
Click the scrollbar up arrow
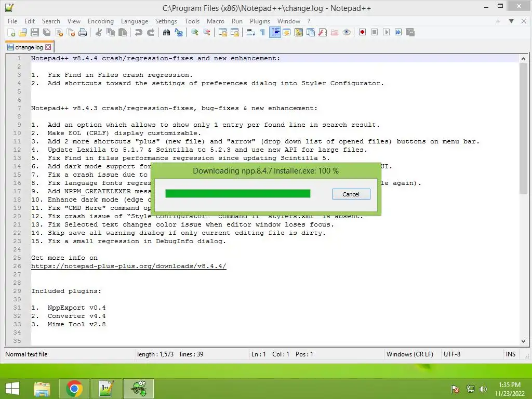coord(523,59)
